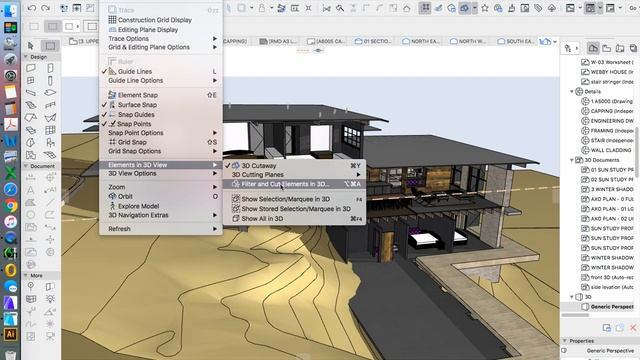The width and height of the screenshot is (640, 360).
Task: Open the Refresh submenu item
Action: (161, 229)
